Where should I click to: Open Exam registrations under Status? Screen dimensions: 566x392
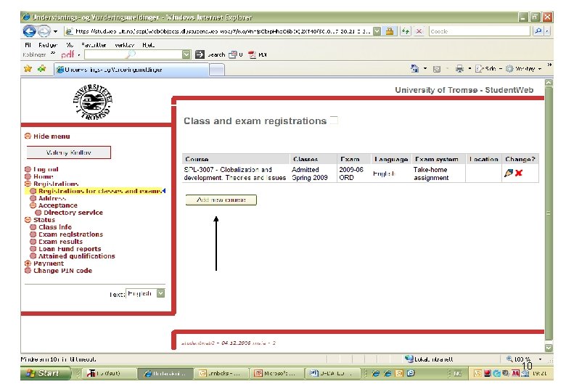pos(70,234)
